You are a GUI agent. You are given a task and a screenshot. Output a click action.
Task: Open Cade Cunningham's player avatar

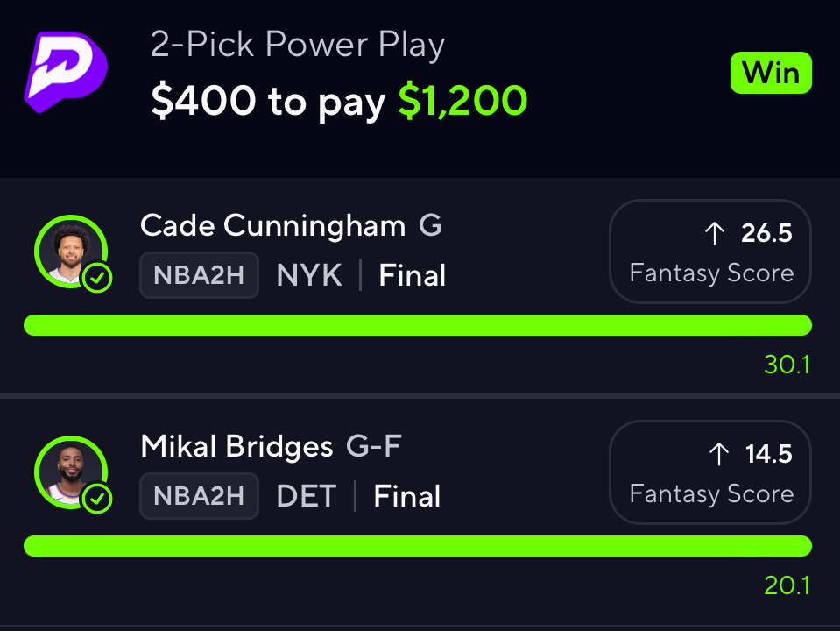tap(70, 252)
